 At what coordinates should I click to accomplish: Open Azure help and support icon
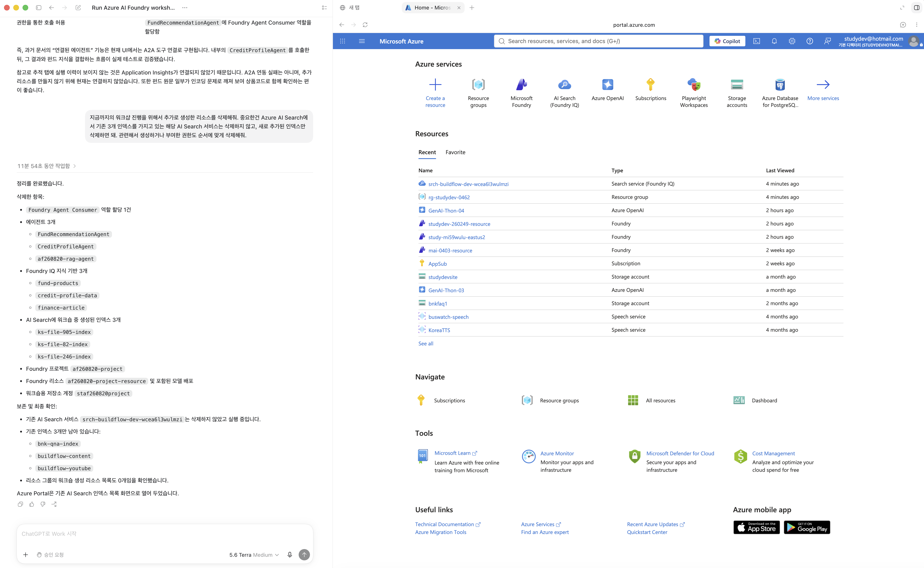(x=809, y=41)
